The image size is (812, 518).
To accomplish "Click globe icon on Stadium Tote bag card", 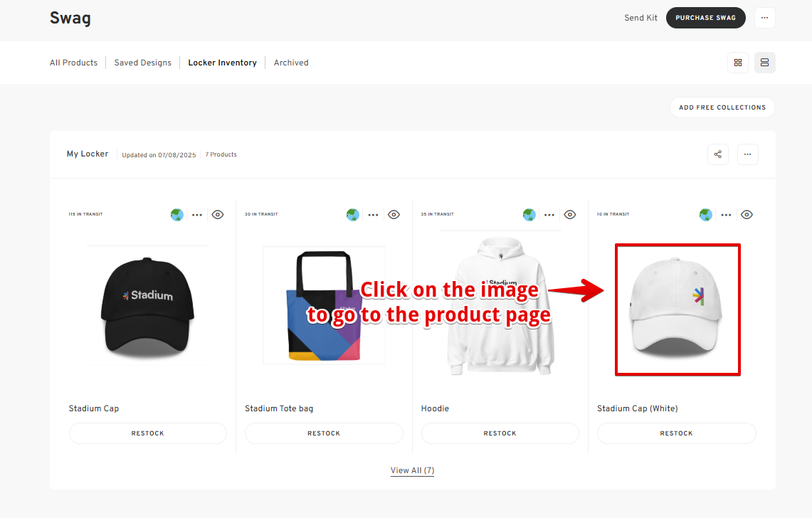I will (x=353, y=214).
